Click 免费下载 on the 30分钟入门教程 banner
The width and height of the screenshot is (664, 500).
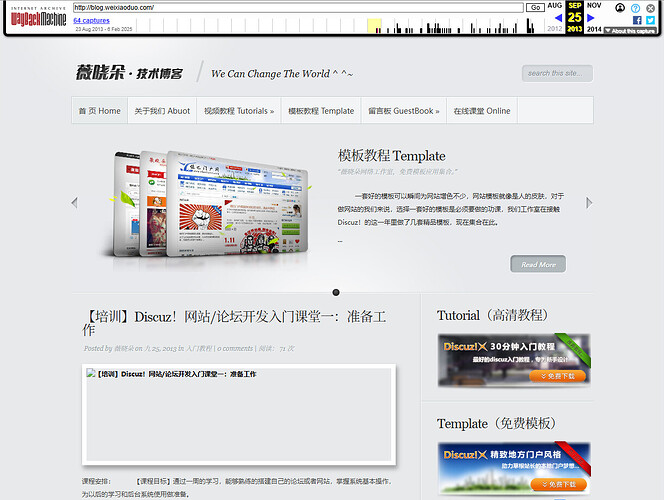pyautogui.click(x=558, y=376)
